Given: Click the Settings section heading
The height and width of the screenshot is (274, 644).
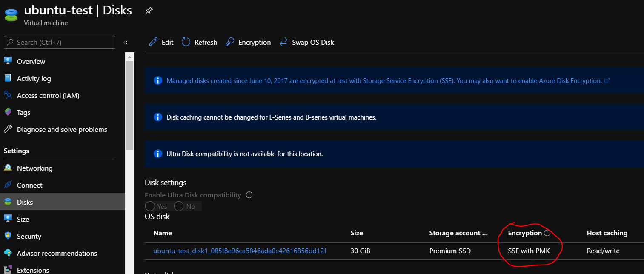Looking at the screenshot, I should click(x=16, y=151).
